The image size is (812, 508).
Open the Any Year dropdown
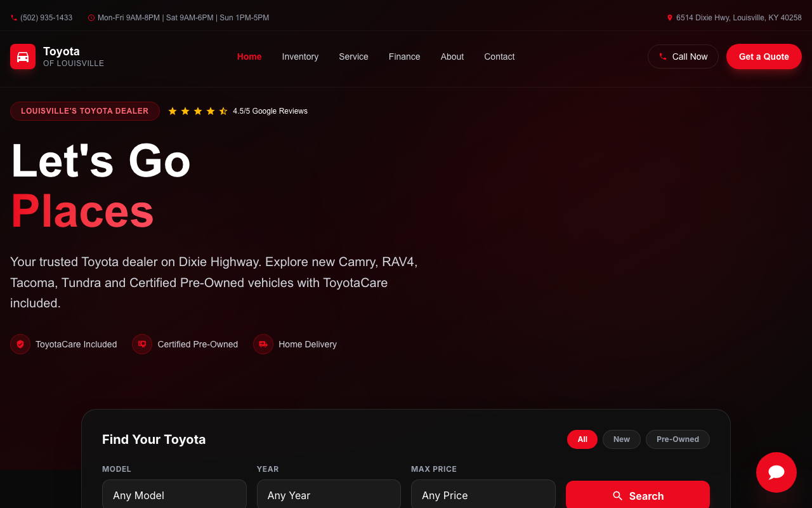[x=329, y=495]
